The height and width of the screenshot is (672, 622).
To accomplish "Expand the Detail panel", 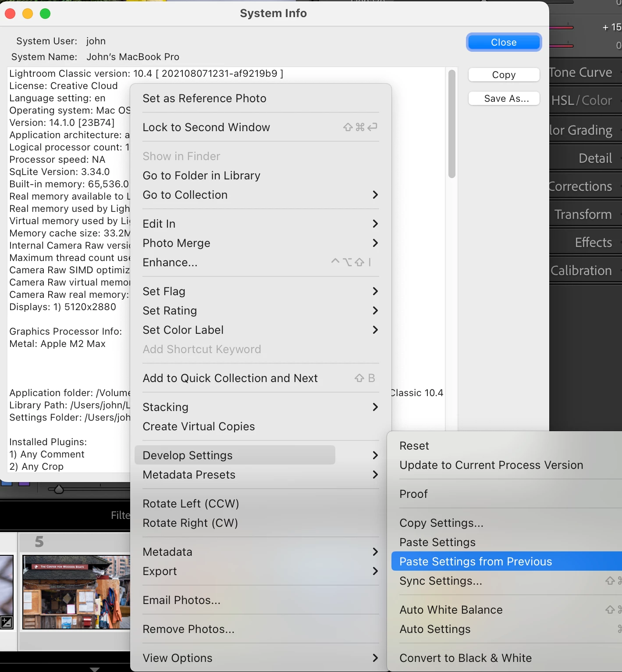I will tap(586, 158).
